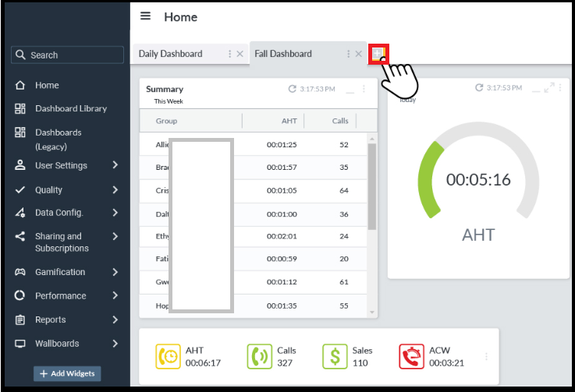
Task: Click the Data Config. icon
Action: tap(20, 213)
